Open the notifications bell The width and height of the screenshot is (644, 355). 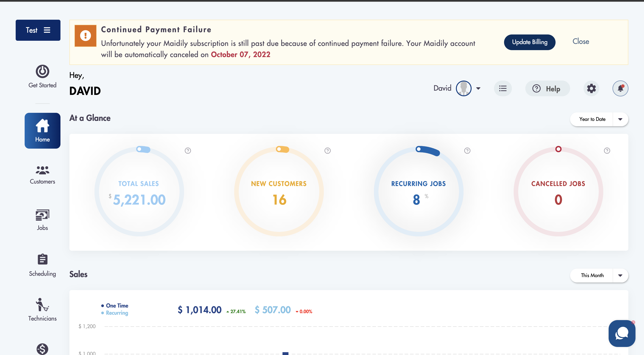point(620,88)
